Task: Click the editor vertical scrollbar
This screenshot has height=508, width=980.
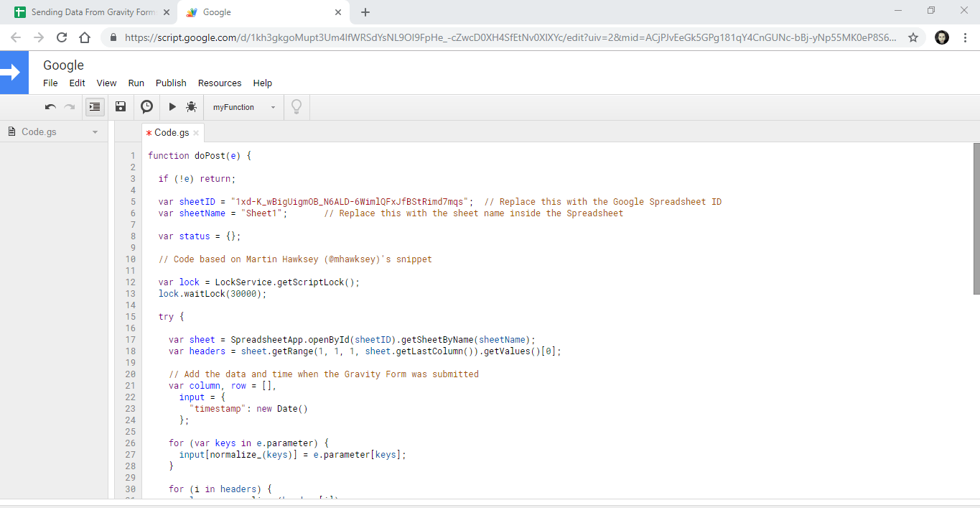Action: click(976, 218)
